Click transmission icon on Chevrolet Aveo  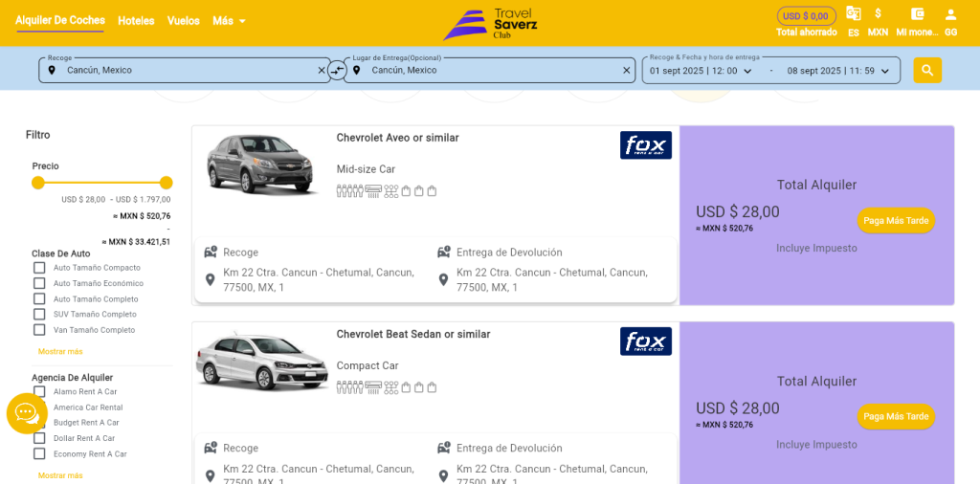pos(391,191)
